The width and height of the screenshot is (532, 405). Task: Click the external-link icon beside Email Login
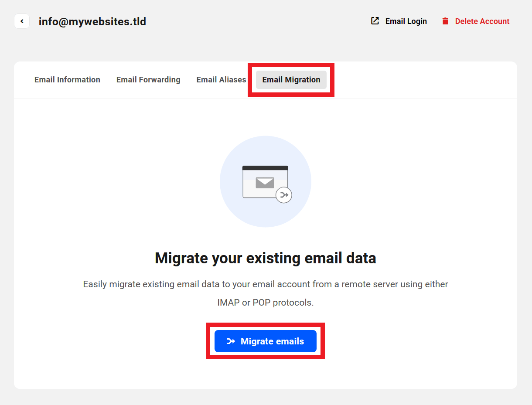coord(375,21)
